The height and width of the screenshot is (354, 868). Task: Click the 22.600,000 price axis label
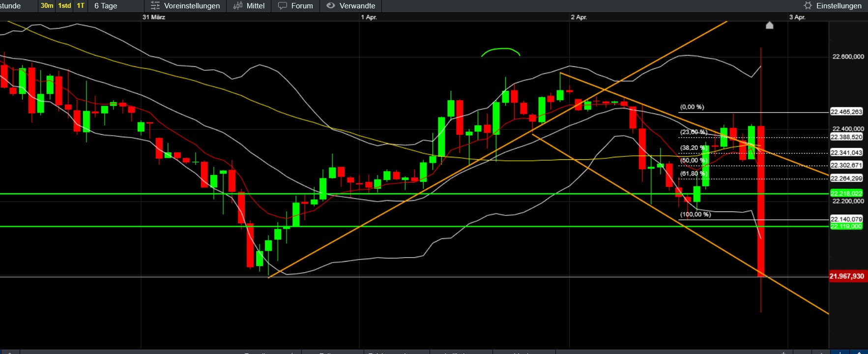[848, 57]
